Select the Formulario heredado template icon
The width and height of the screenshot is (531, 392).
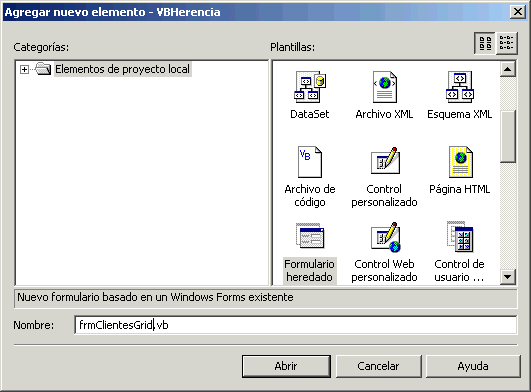point(310,236)
